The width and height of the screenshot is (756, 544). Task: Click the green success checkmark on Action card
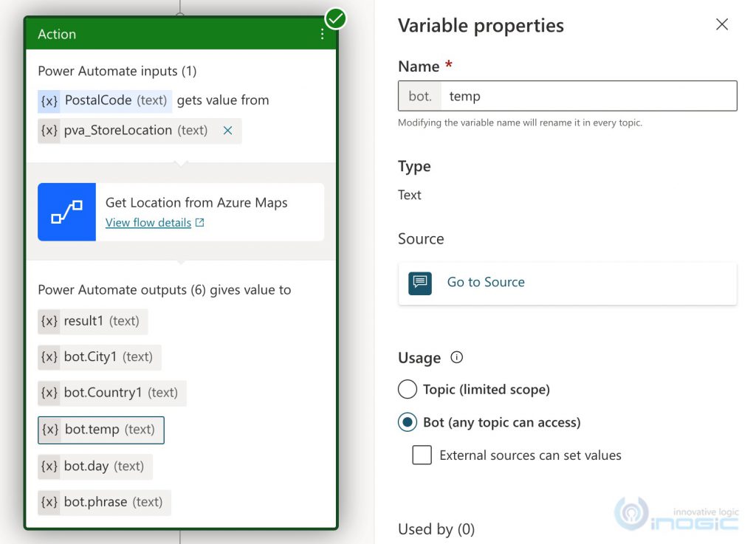coord(336,19)
